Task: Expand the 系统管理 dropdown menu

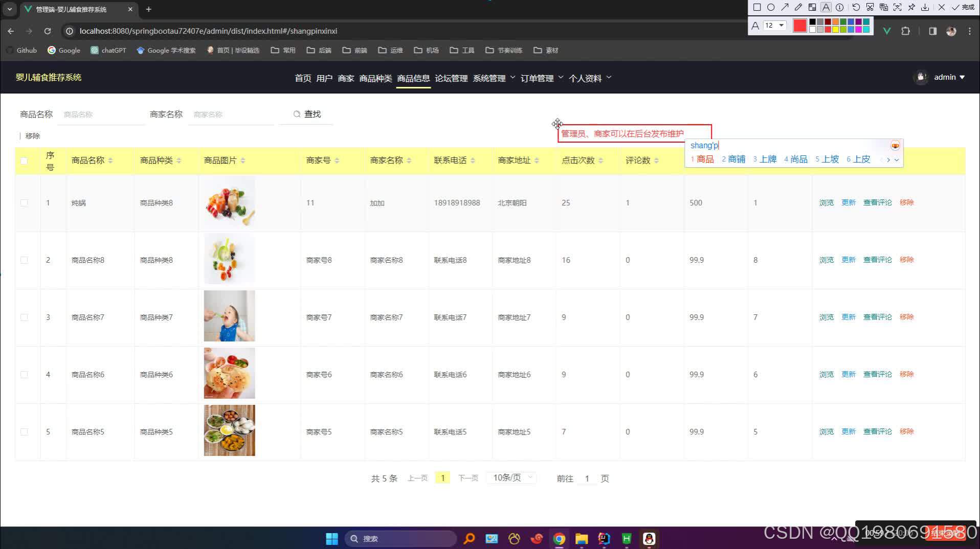Action: point(490,78)
